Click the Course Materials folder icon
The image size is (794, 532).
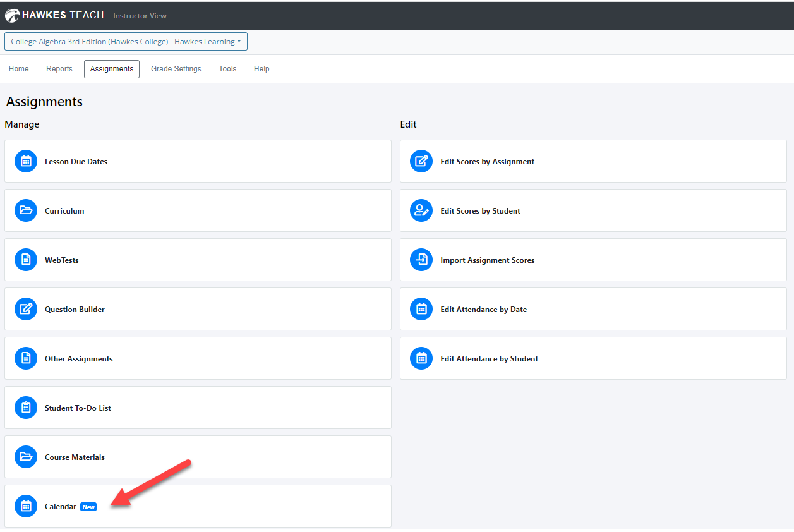(x=26, y=457)
